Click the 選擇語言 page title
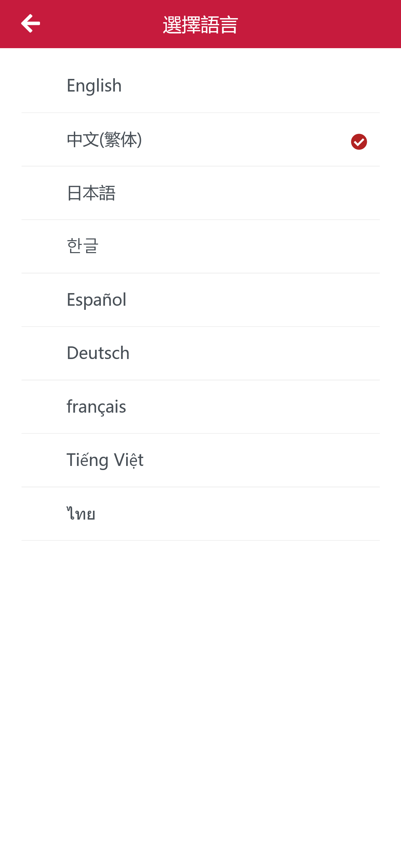This screenshot has width=401, height=868. click(200, 25)
